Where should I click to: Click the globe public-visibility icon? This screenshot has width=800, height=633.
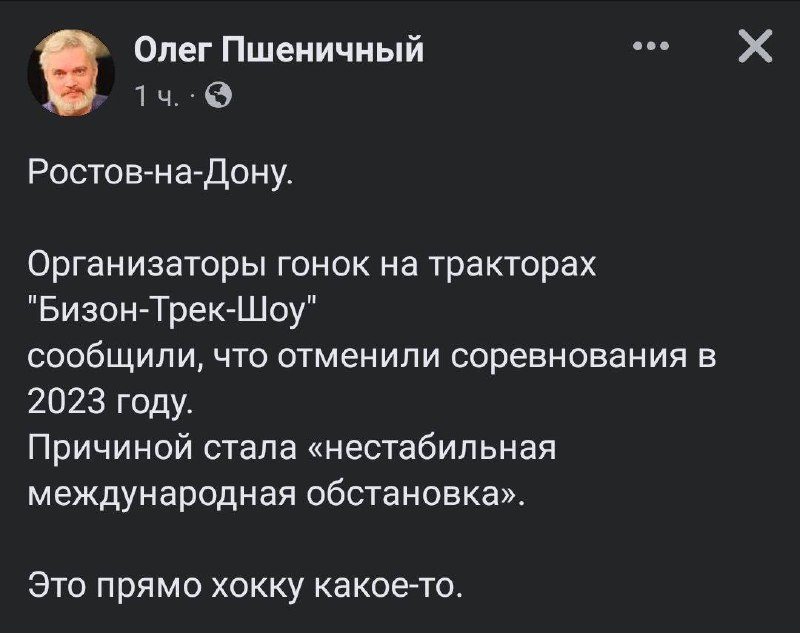coord(219,97)
